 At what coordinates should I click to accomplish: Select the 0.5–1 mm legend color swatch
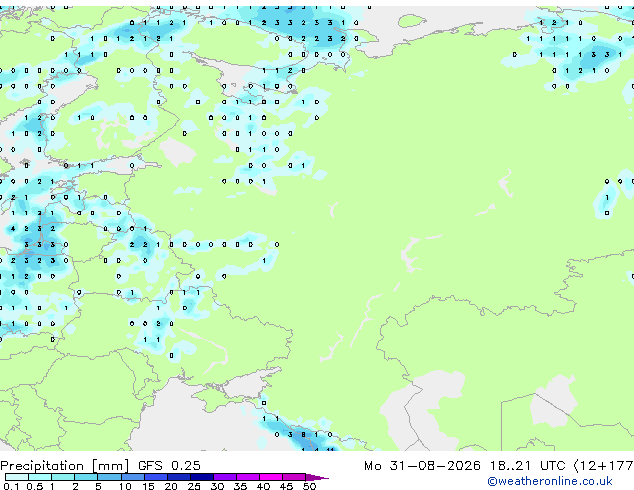tap(40, 477)
